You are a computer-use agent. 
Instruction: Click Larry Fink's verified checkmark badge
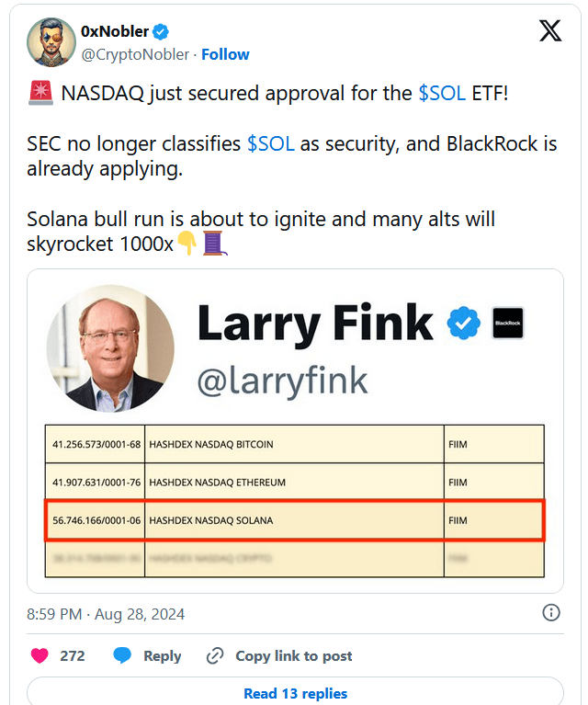coord(463,324)
